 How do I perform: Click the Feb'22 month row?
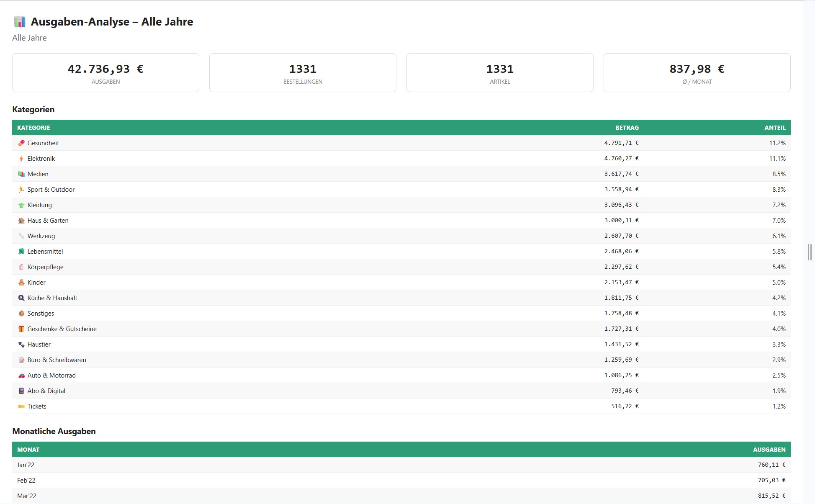401,481
